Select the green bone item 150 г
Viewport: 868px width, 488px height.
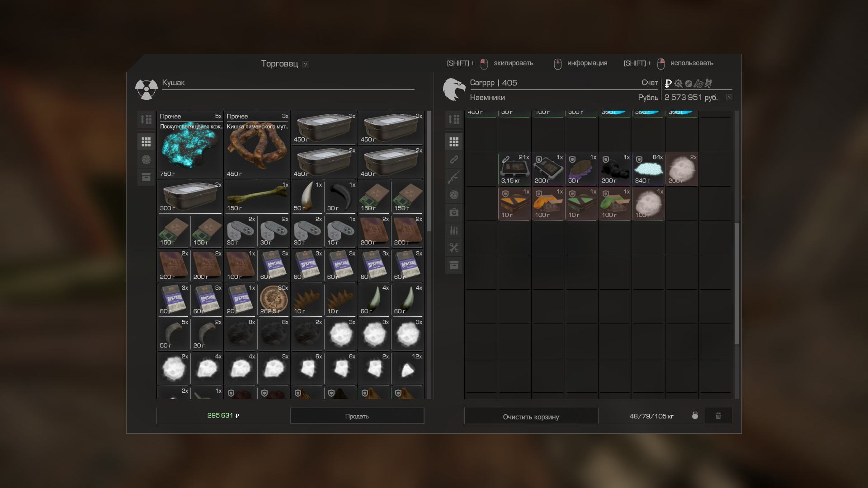[x=257, y=197]
